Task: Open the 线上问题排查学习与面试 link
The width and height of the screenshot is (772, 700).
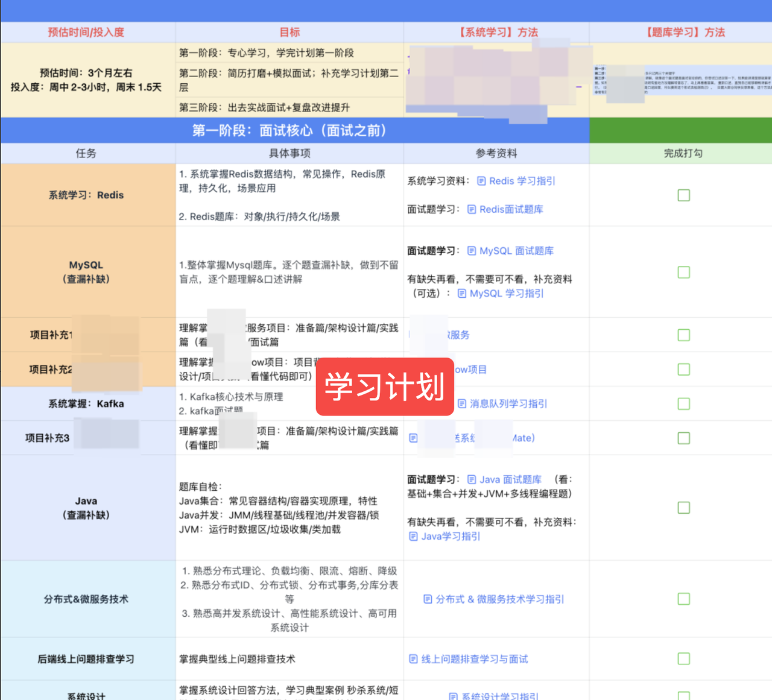Action: [x=469, y=660]
